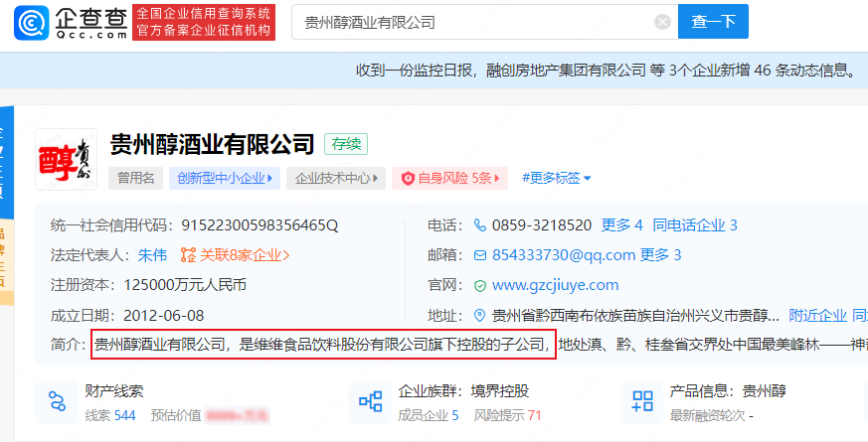
Task: Open legal representative 朱伟 link
Action: pos(152,254)
